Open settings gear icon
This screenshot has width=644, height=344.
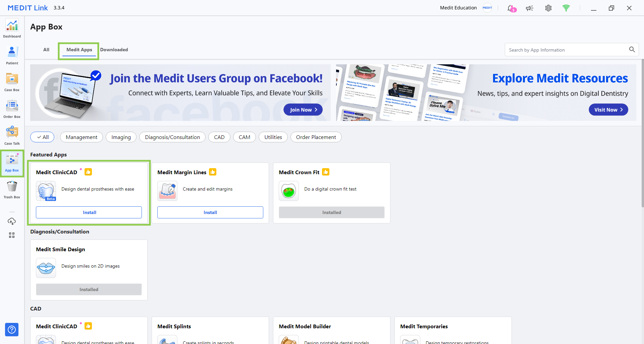click(548, 8)
